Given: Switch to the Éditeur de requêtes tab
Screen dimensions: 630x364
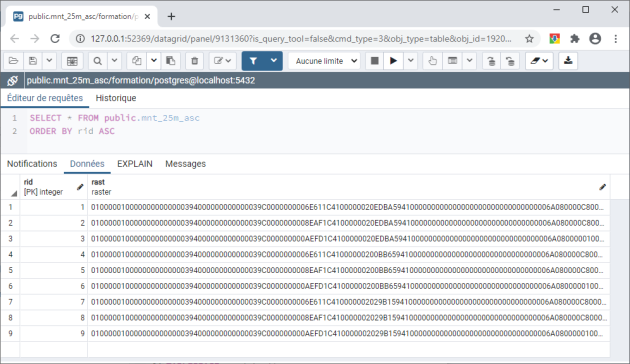Looking at the screenshot, I should pyautogui.click(x=45, y=98).
